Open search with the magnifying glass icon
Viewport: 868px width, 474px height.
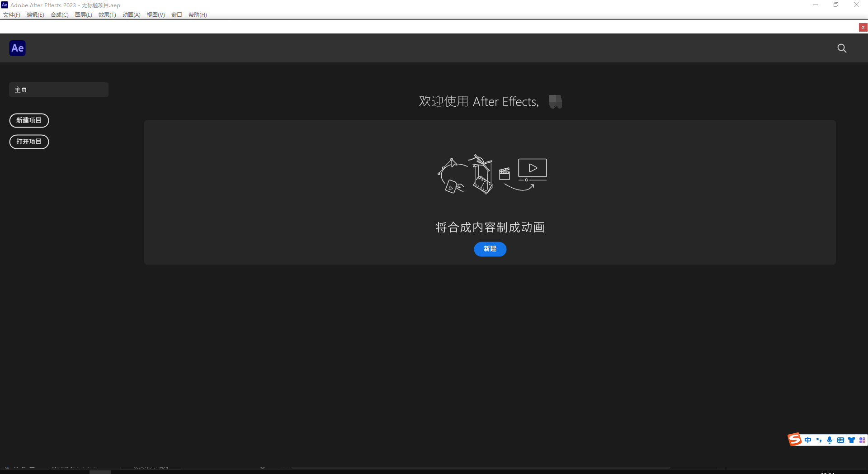click(841, 48)
